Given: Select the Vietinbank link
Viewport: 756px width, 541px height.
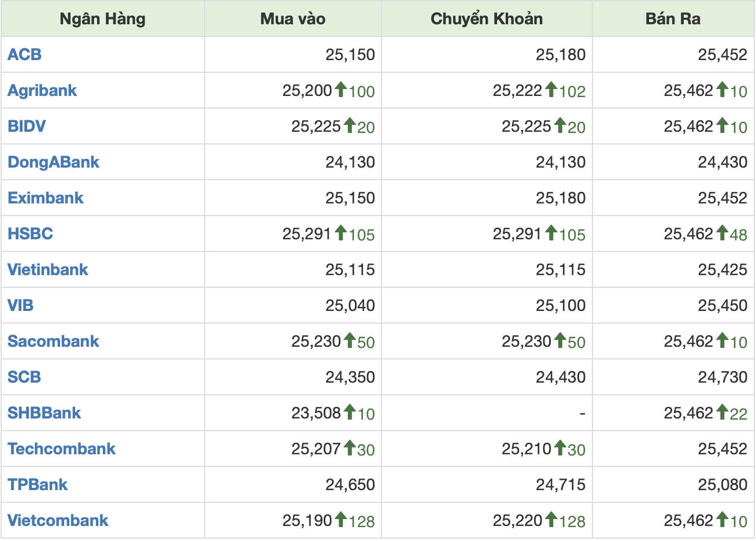Looking at the screenshot, I should tap(47, 269).
